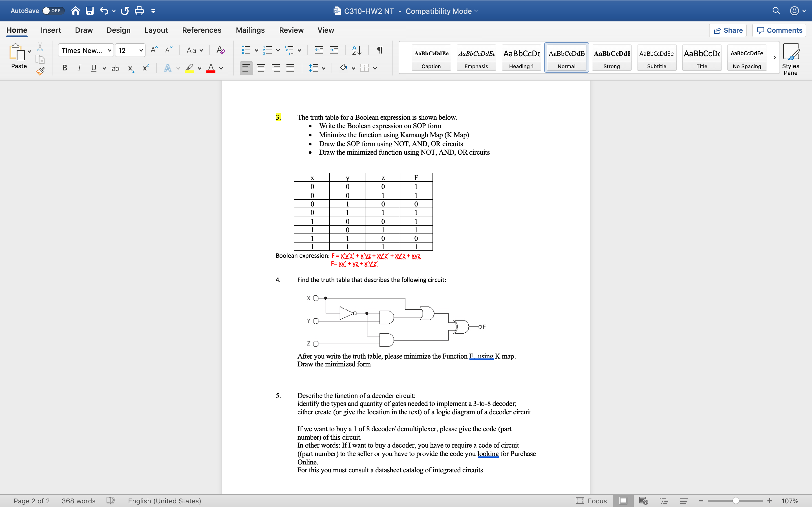
Task: Toggle paragraph marks visibility
Action: (379, 50)
